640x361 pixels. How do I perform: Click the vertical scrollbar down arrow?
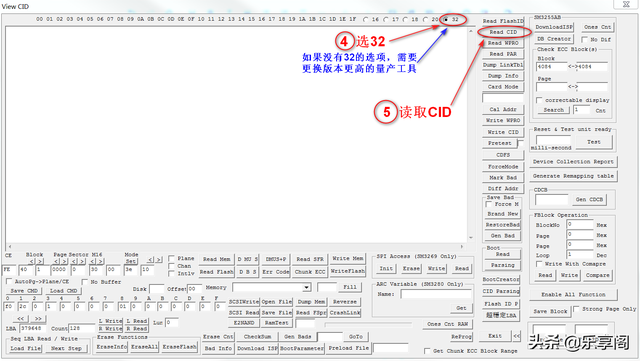pos(471,237)
